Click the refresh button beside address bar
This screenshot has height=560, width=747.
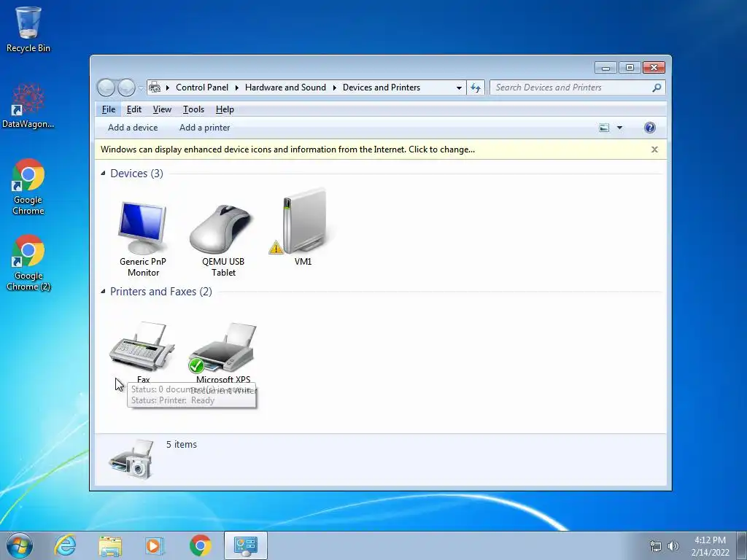click(x=476, y=87)
